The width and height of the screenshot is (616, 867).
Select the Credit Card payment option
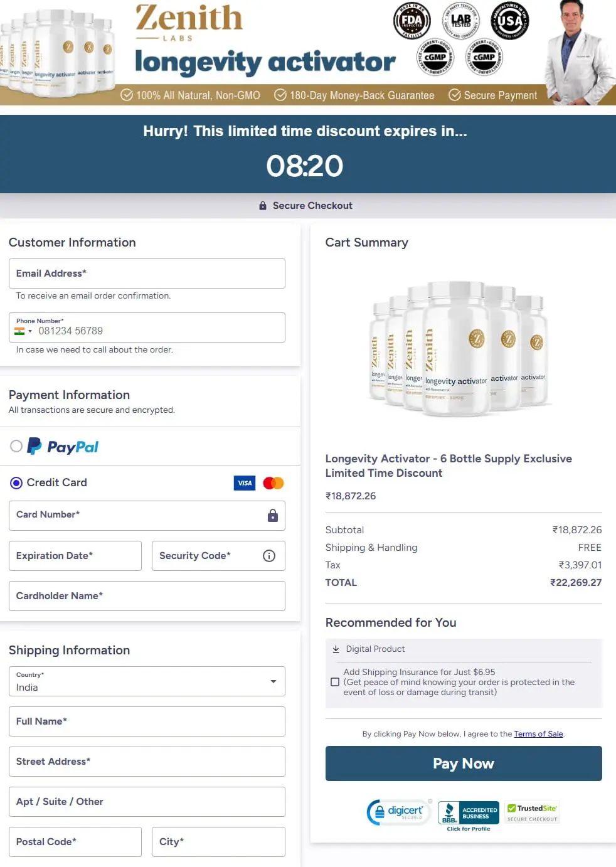(x=16, y=482)
